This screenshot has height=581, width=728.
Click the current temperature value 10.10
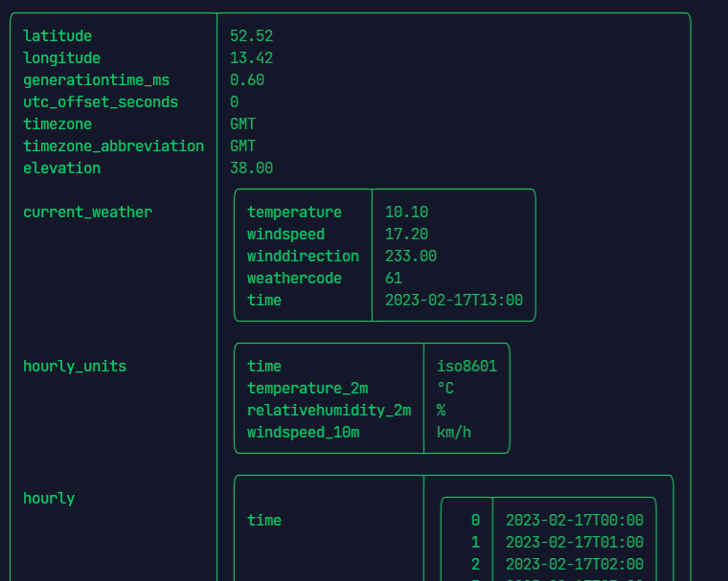coord(406,212)
